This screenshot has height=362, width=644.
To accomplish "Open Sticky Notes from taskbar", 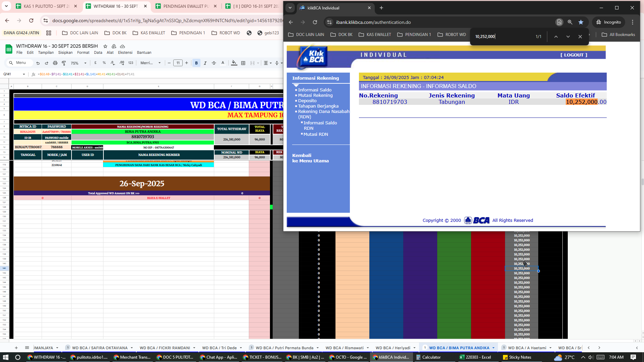I will point(517,357).
